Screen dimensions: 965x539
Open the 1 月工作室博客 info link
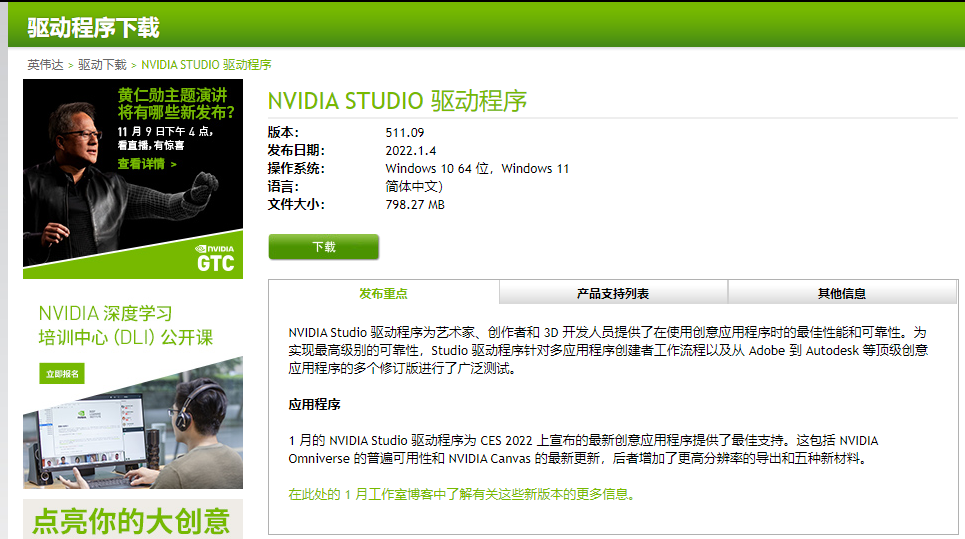click(x=461, y=494)
